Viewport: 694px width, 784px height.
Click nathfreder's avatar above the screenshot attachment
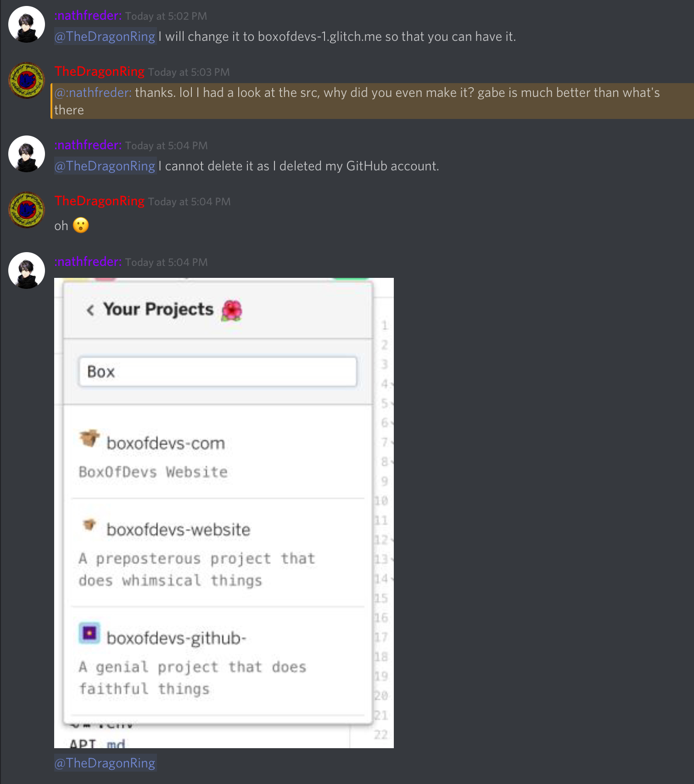tap(27, 271)
